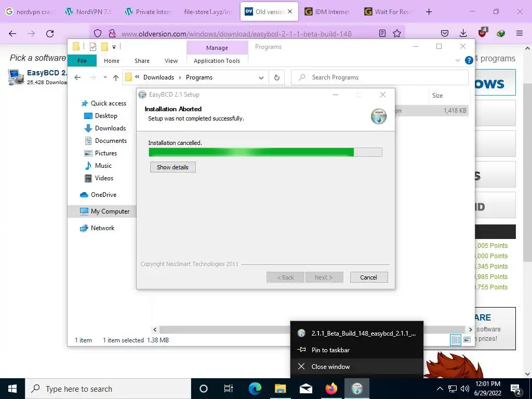Click the IDM extension globe icon
532x399 pixels.
[x=500, y=33]
